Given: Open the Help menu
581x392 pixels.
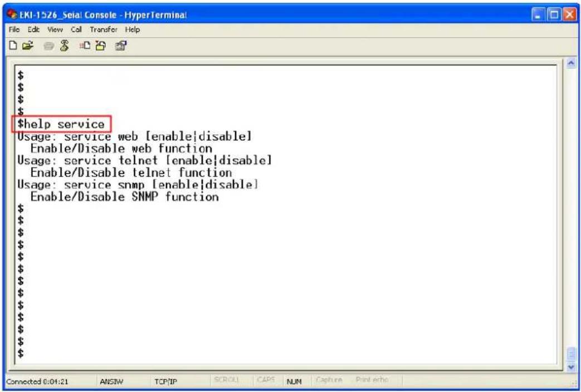Looking at the screenshot, I should 132,30.
